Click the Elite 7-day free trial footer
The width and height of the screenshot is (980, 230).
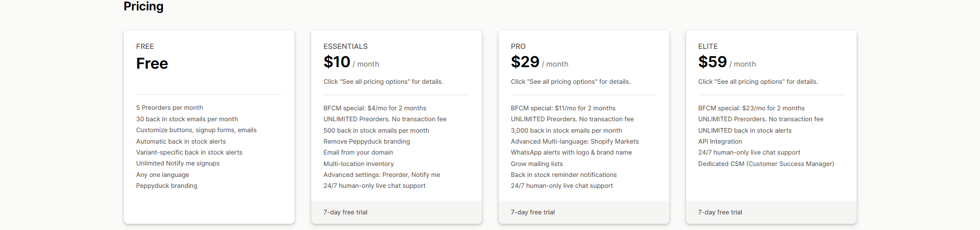[x=720, y=212]
